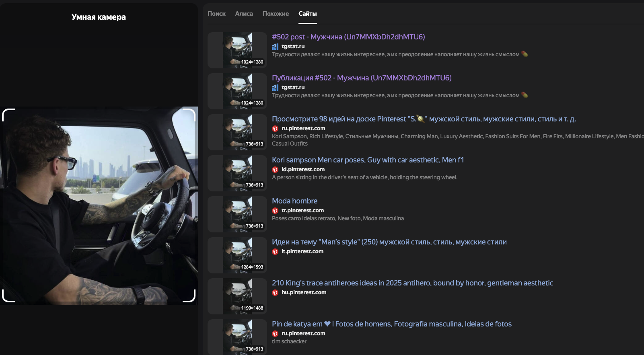Open 'Kori sampson Men car poses' link
Image resolution: width=644 pixels, height=355 pixels.
point(368,160)
